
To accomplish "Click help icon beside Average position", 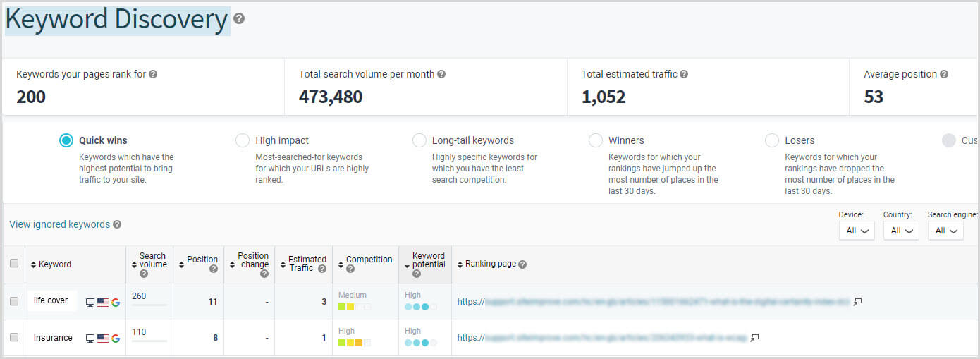I will (944, 74).
